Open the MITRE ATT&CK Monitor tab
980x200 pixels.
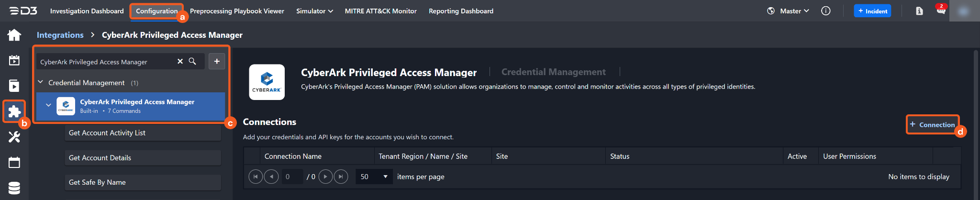(x=380, y=11)
